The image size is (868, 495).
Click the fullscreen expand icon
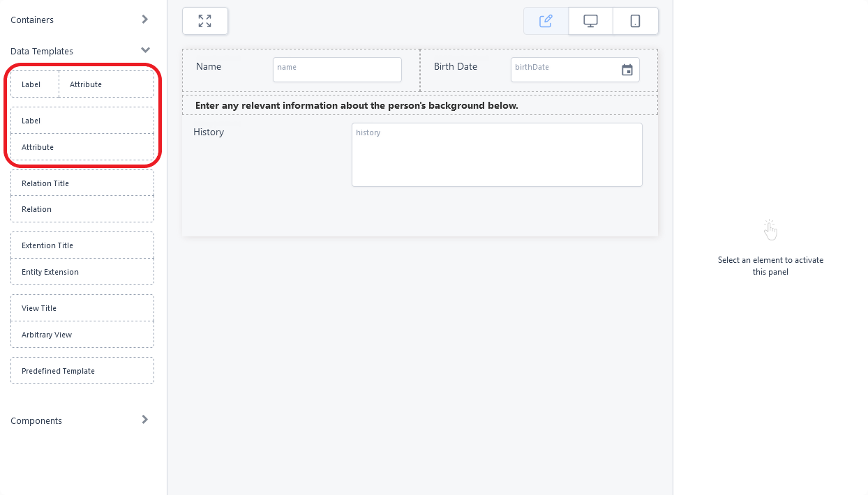pos(204,21)
